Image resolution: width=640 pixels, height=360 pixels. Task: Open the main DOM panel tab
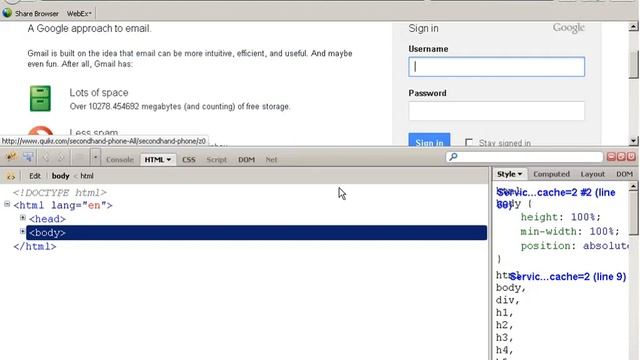(246, 160)
